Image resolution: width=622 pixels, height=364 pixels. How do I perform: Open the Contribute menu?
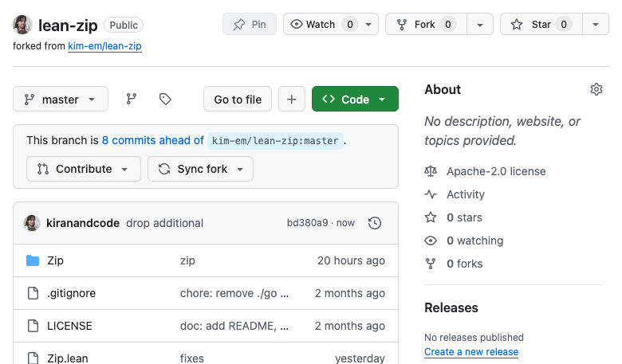[x=83, y=169]
